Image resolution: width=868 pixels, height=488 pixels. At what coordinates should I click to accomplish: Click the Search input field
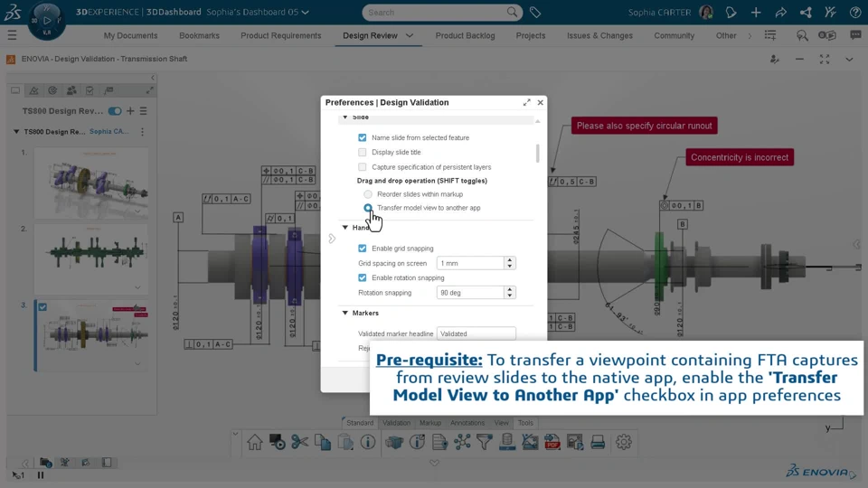(436, 12)
